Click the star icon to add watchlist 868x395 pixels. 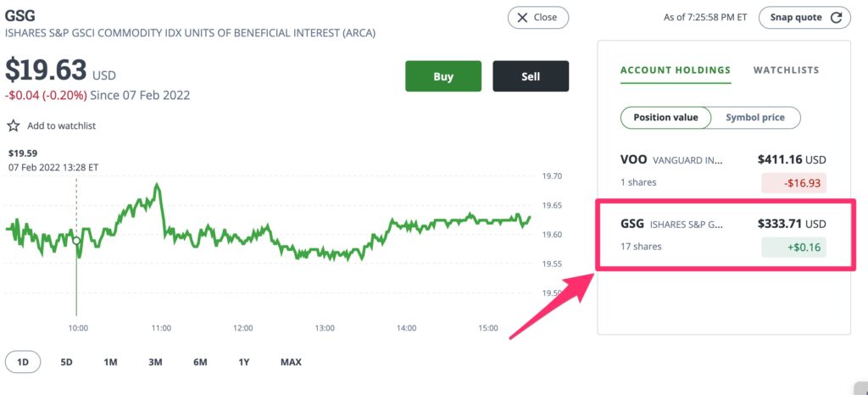click(x=14, y=125)
